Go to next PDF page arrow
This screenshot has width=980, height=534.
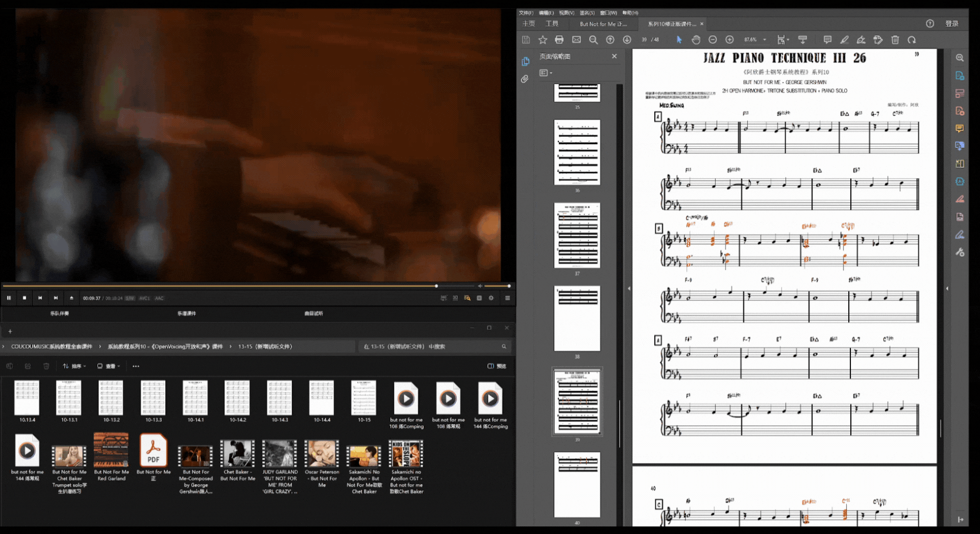627,40
